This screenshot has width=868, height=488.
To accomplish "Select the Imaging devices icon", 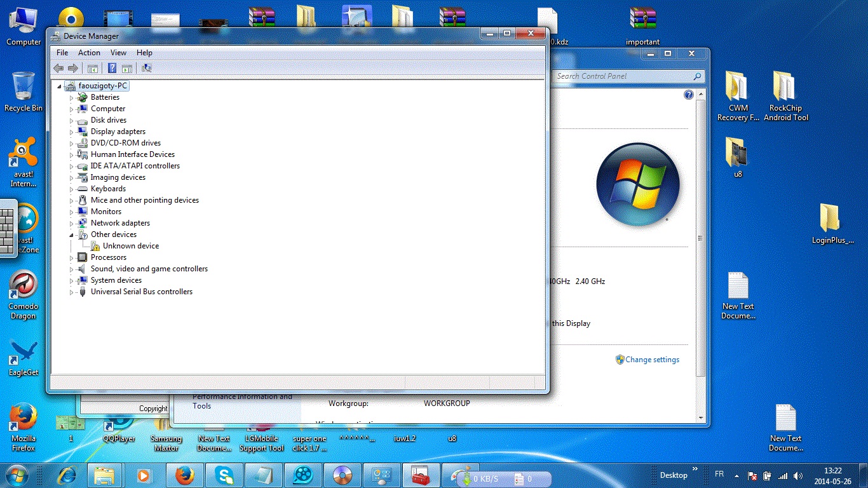I will click(82, 177).
